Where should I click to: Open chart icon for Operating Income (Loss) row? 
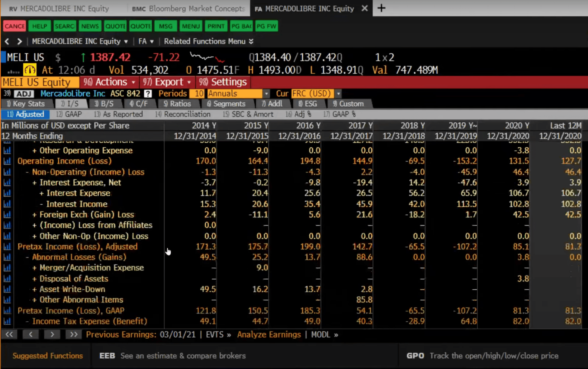7,161
